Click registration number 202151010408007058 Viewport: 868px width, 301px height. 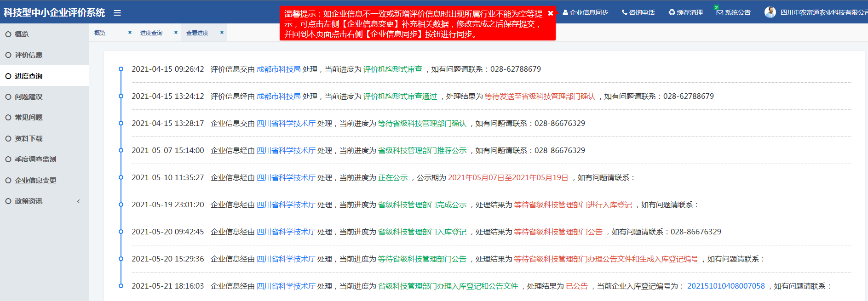725,286
